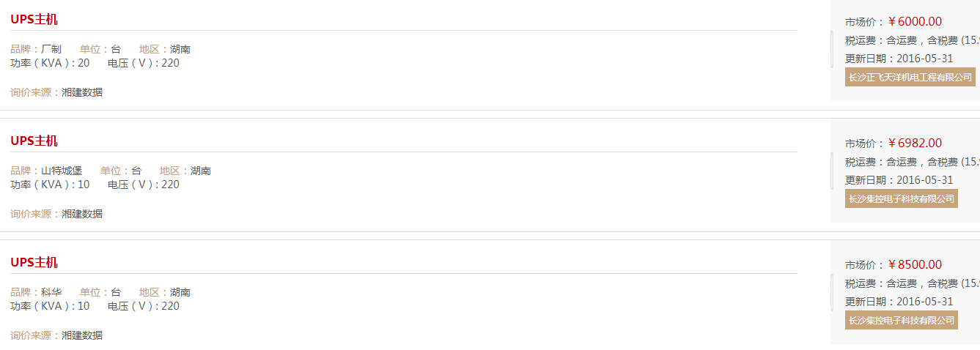Click the scrollbar handle beside the ￥8500.00 panel
Viewport: 980px width, 350px height.
832,292
